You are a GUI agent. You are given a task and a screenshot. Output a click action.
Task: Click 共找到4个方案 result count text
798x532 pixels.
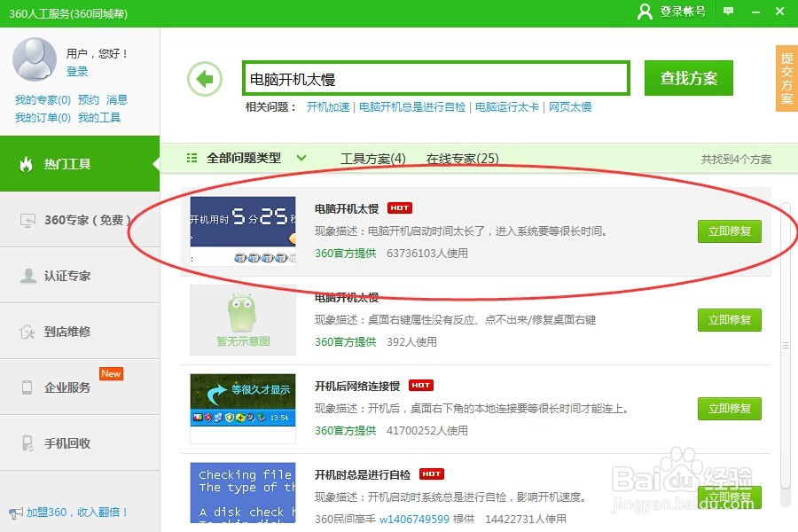[x=736, y=160]
